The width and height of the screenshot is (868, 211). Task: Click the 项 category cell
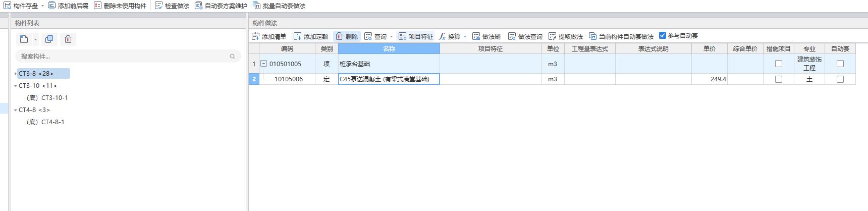327,64
